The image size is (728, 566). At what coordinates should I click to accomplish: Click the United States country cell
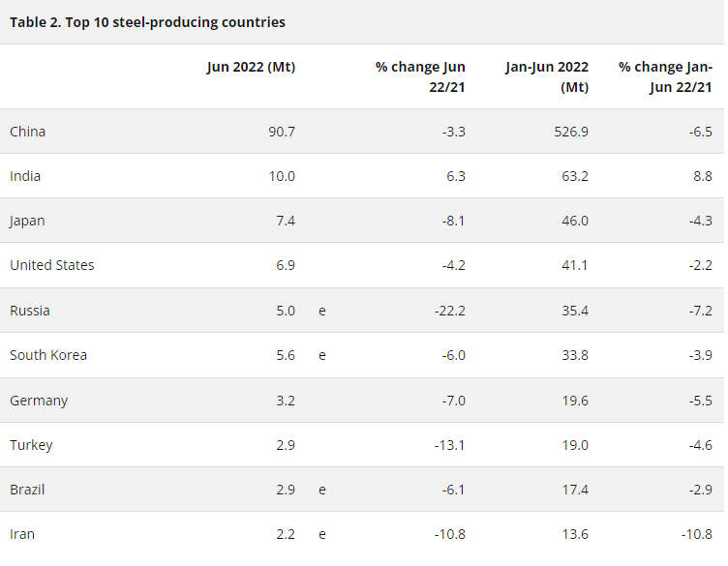[52, 265]
